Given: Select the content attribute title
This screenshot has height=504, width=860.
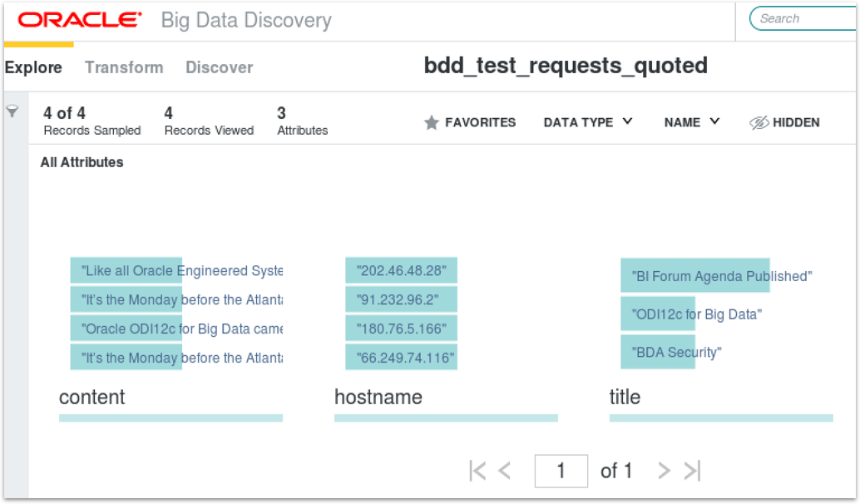Looking at the screenshot, I should point(92,397).
